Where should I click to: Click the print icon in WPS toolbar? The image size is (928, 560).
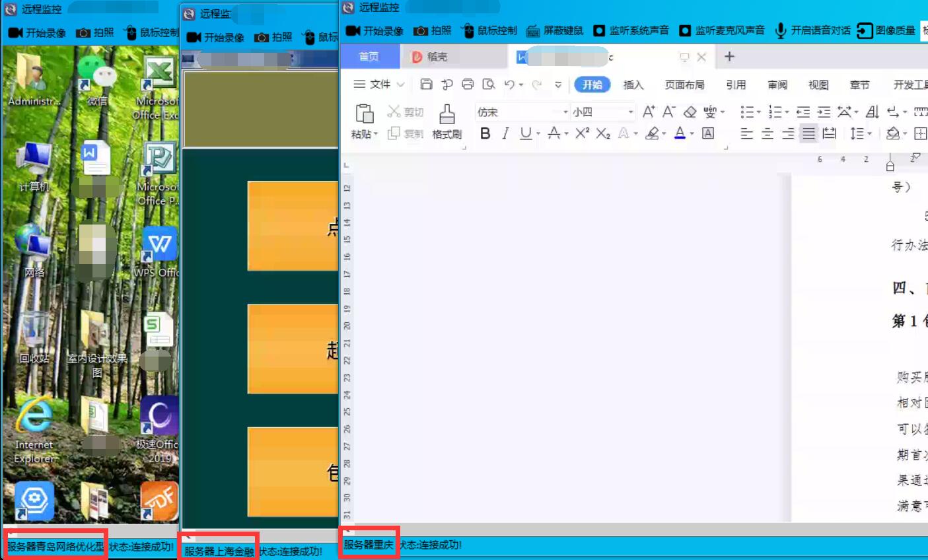tap(468, 85)
